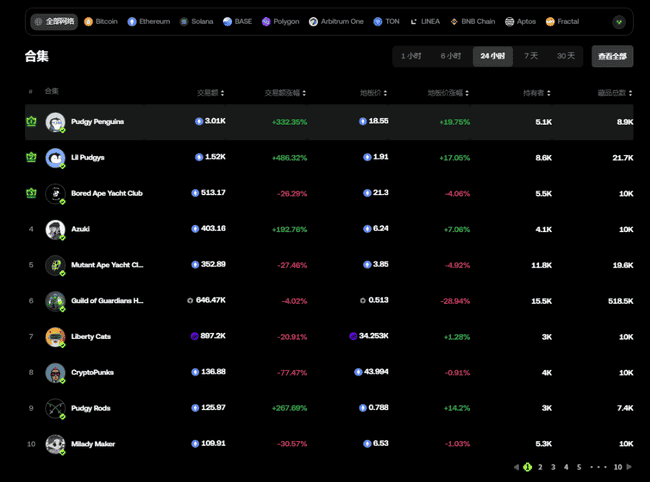650x482 pixels.
Task: Switch to the Ethereum network tab
Action: [149, 21]
